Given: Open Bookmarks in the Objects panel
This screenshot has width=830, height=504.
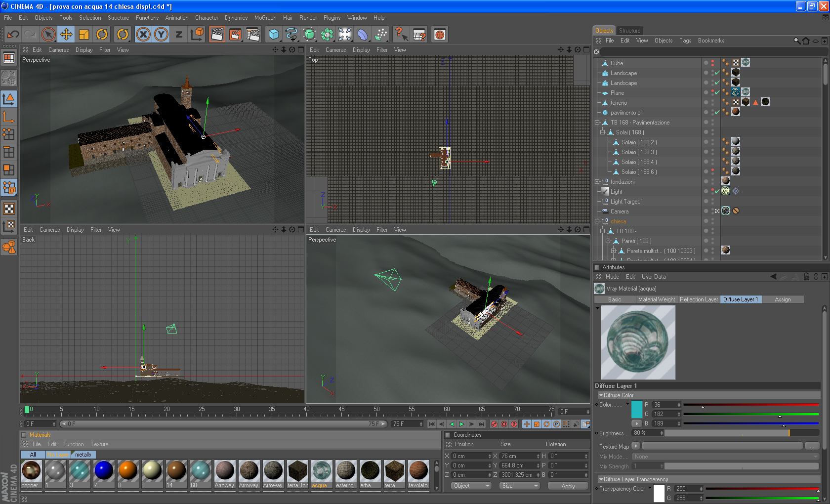Looking at the screenshot, I should pos(711,41).
